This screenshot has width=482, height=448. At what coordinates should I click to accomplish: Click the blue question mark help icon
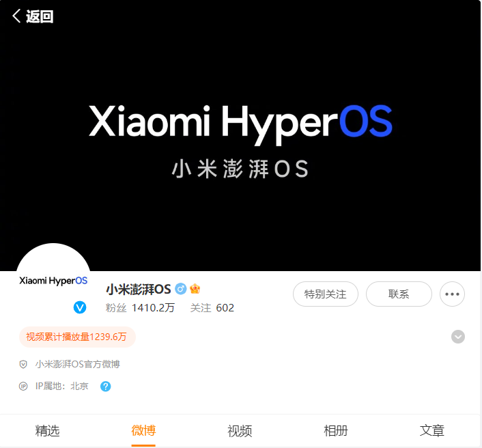[105, 387]
